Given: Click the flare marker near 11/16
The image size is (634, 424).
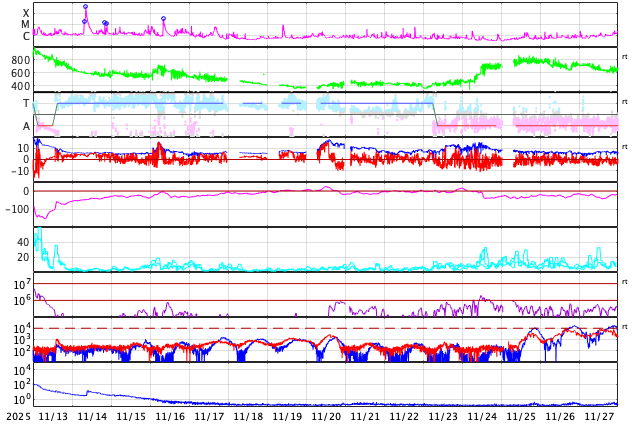Looking at the screenshot, I should [x=163, y=19].
